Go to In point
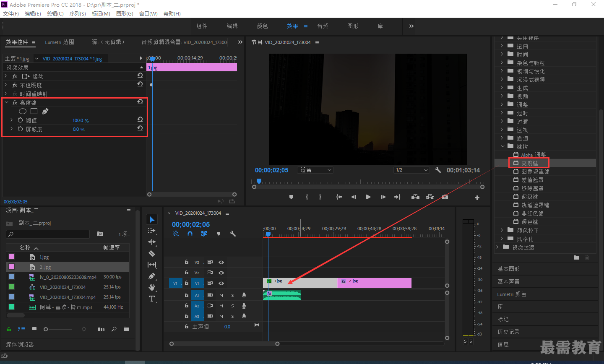 [339, 197]
